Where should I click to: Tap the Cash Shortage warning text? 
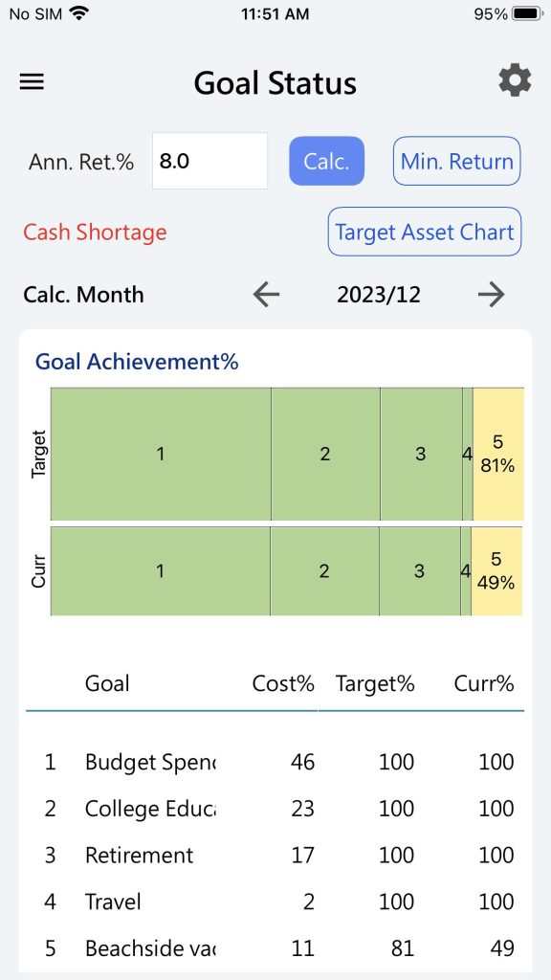coord(95,232)
